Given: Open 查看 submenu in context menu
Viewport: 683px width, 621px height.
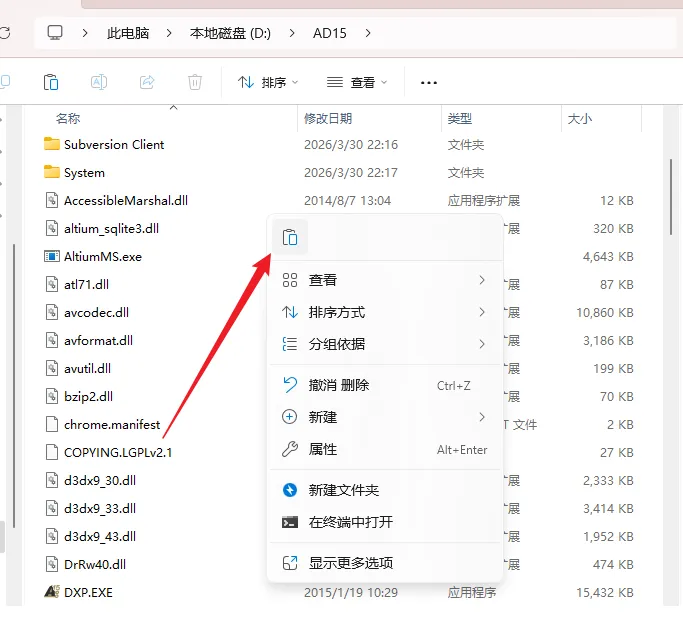Looking at the screenshot, I should (x=385, y=280).
